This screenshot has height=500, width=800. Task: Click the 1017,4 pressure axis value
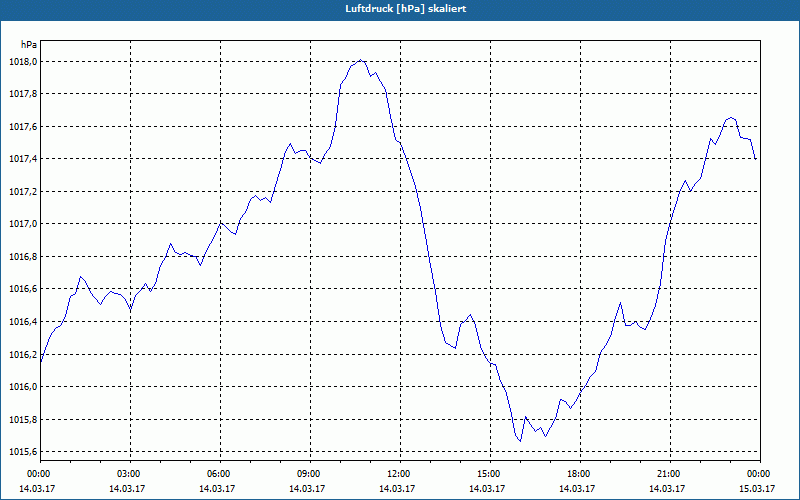tap(23, 159)
